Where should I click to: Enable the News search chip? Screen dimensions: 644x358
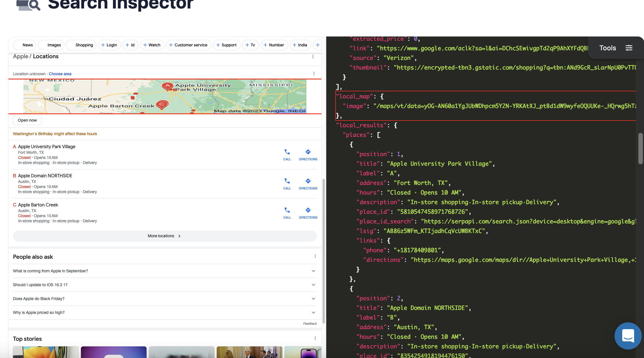pyautogui.click(x=27, y=45)
